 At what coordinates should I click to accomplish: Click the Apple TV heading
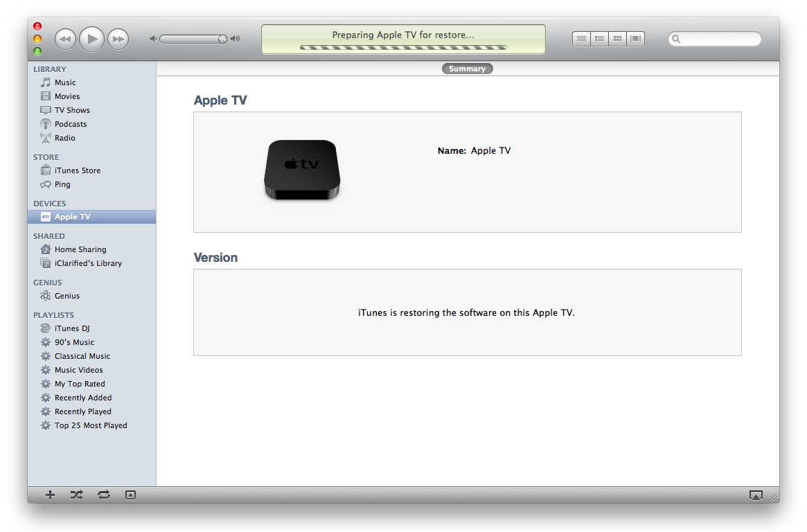220,100
